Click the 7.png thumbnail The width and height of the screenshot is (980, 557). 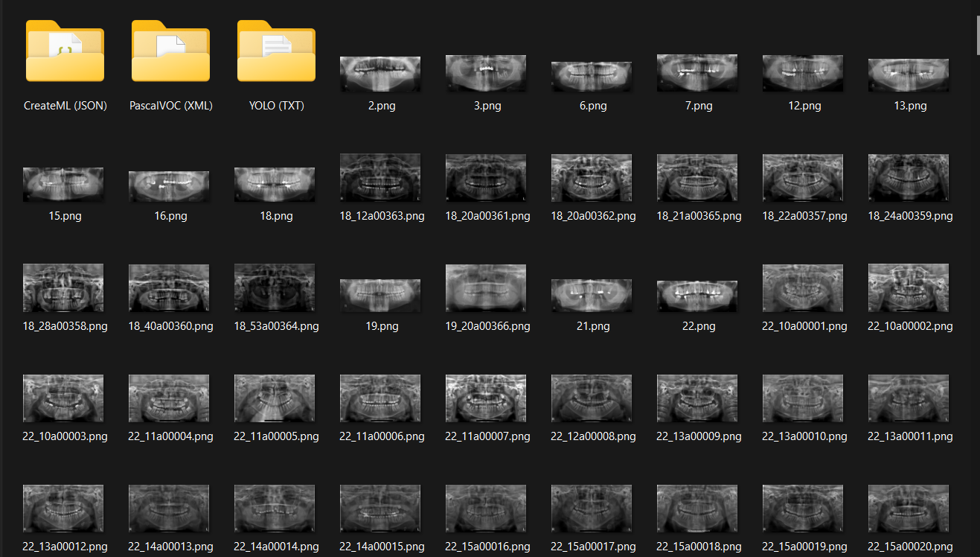(697, 74)
